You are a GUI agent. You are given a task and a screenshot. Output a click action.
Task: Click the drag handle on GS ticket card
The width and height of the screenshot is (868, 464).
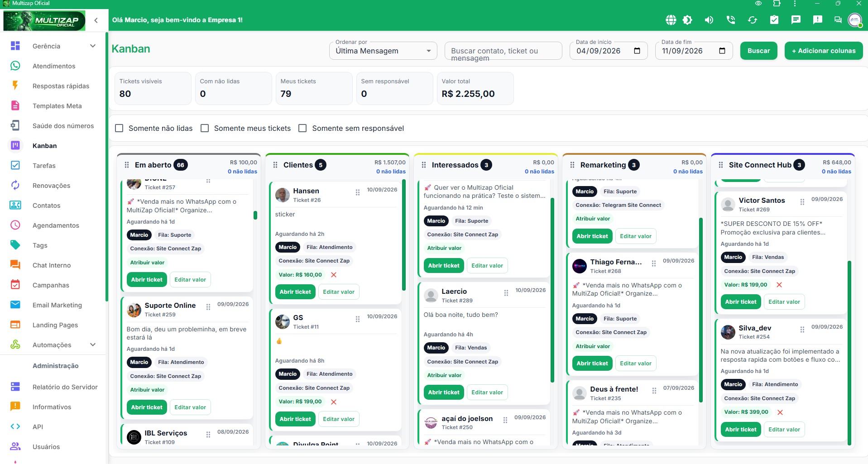358,319
